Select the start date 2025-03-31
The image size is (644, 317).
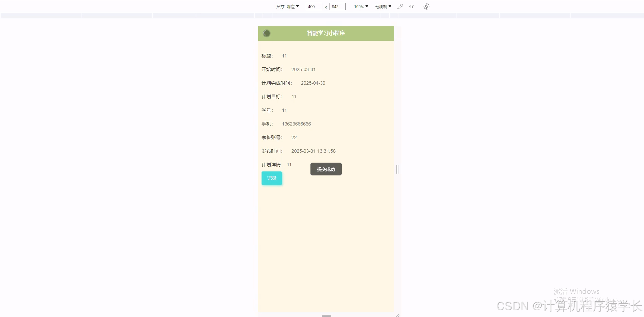[x=303, y=69]
